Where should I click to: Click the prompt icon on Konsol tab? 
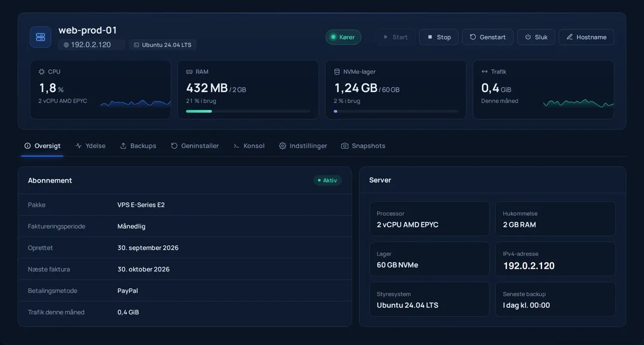[237, 146]
